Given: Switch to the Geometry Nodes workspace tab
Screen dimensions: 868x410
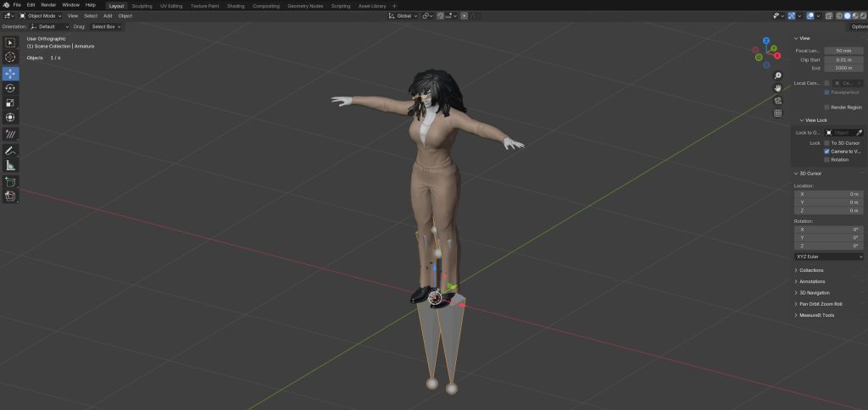Looking at the screenshot, I should click(x=305, y=6).
